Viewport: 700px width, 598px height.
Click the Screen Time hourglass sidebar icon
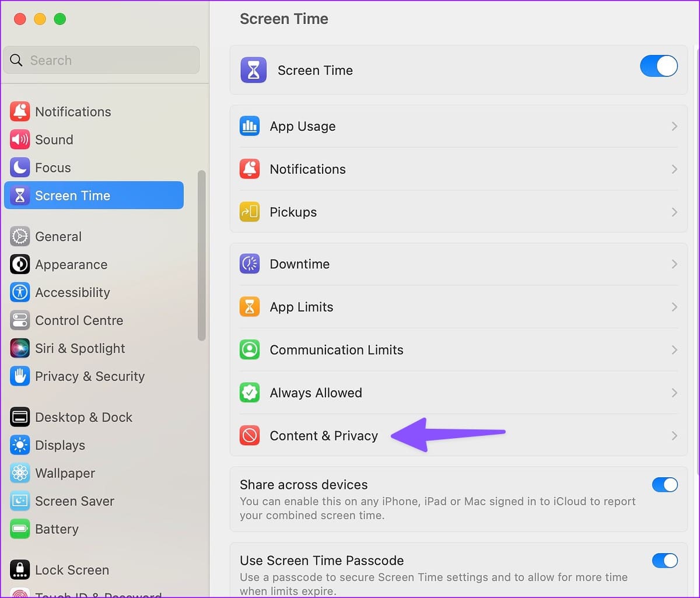click(x=20, y=195)
